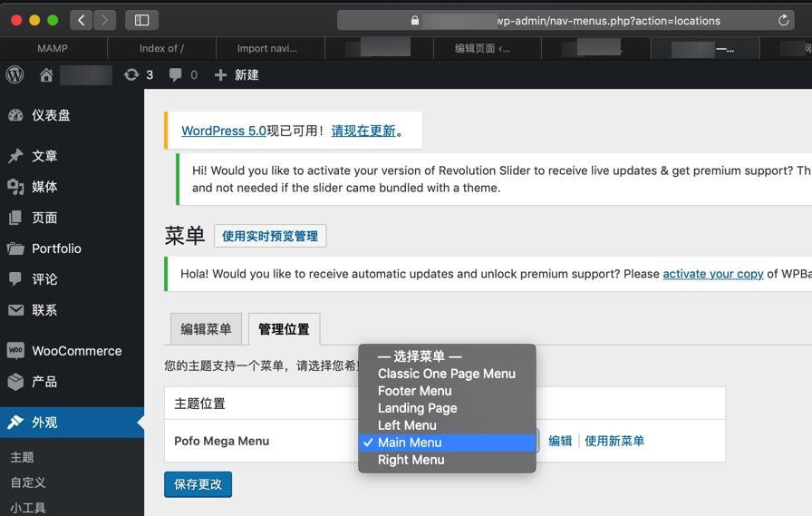The width and height of the screenshot is (812, 516).
Task: Open the 文章 pin icon
Action: point(15,156)
